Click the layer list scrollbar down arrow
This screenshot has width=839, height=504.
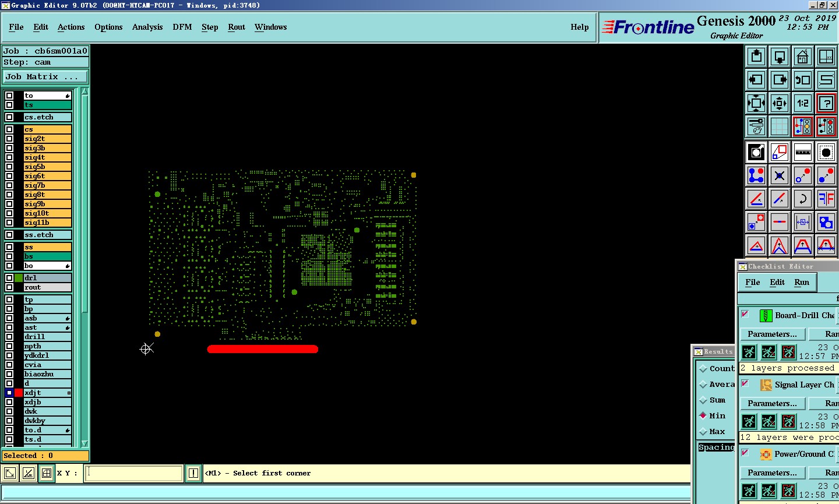point(85,443)
